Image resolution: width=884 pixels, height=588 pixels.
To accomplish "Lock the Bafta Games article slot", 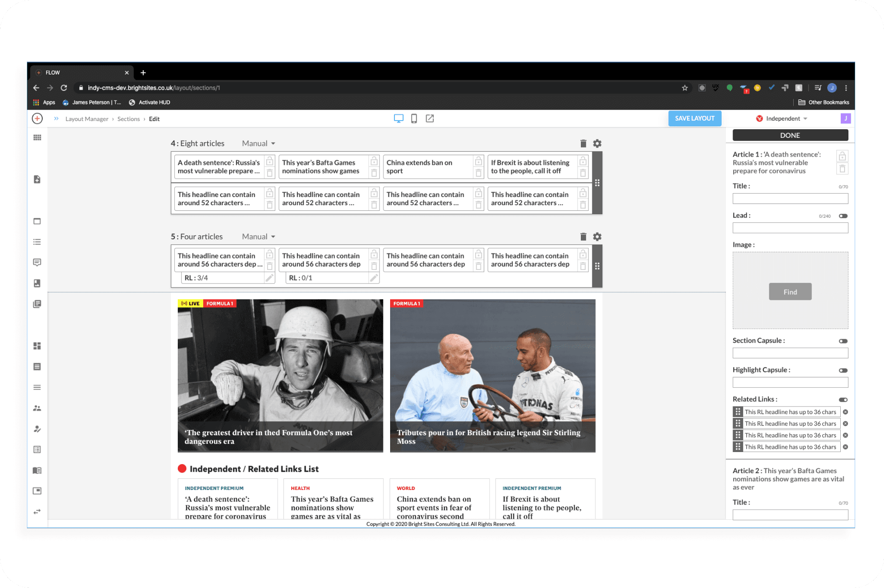I will (x=374, y=161).
